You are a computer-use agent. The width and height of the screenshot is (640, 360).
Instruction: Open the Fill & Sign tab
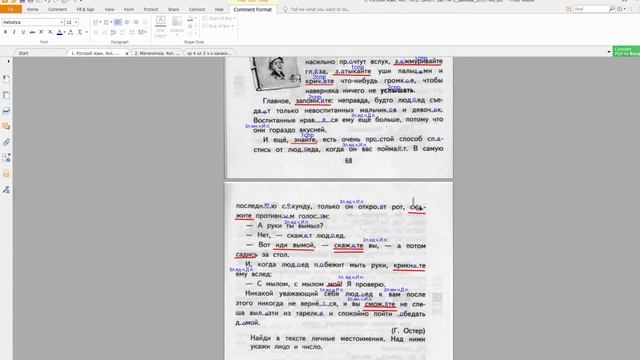pyautogui.click(x=85, y=9)
